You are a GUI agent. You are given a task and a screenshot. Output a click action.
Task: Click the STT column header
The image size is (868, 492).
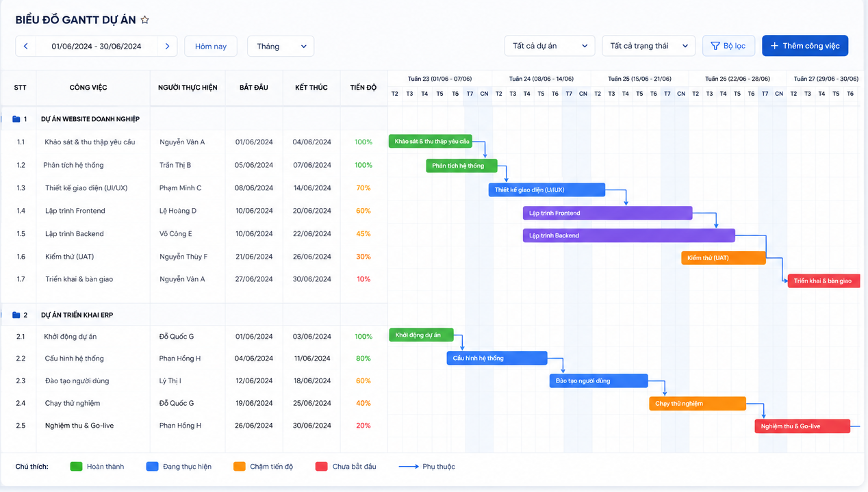(20, 88)
